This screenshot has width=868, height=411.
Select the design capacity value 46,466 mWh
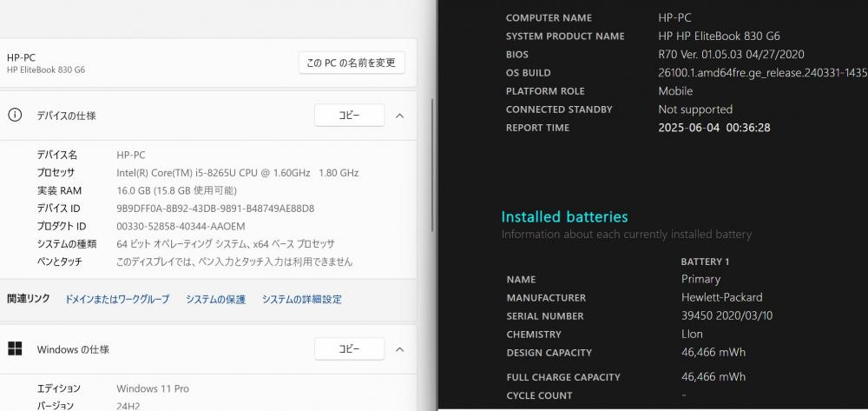point(713,352)
